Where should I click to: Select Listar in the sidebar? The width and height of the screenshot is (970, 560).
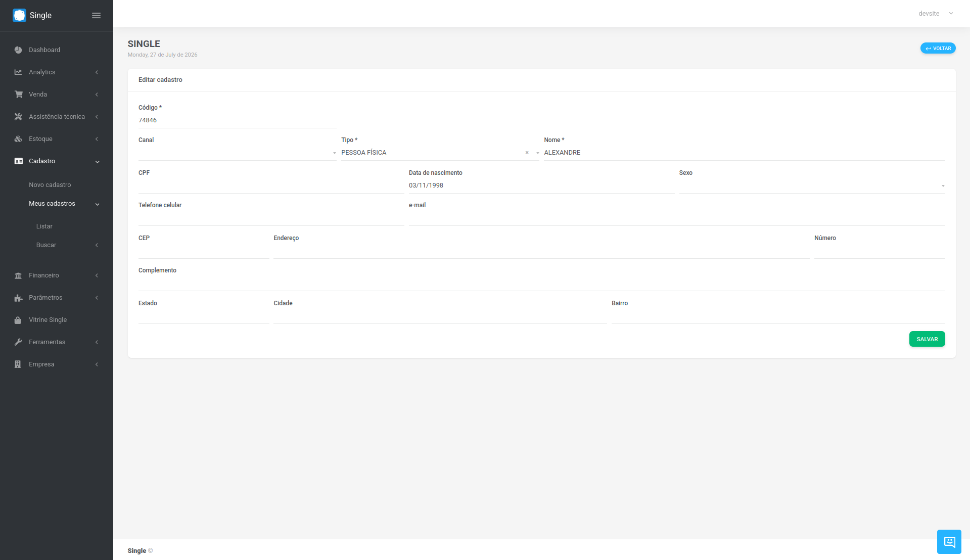[x=44, y=226]
